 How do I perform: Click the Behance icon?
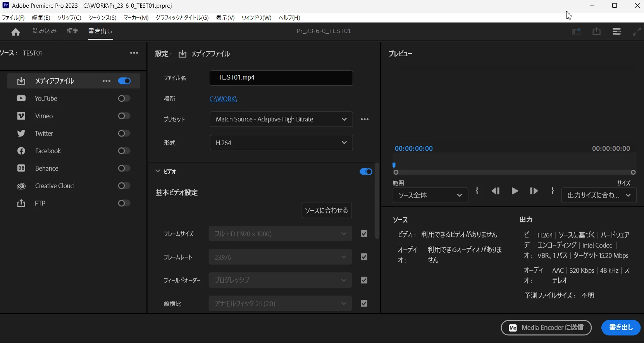coord(21,168)
